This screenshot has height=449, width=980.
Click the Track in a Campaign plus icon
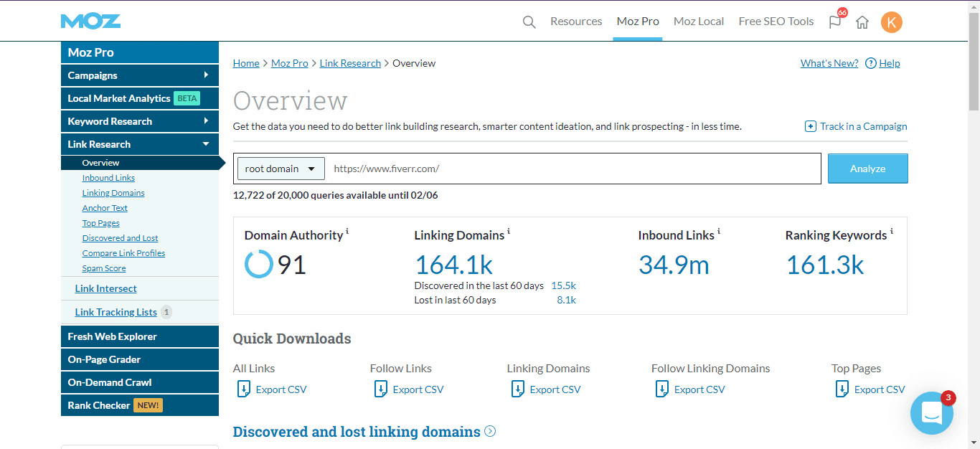point(809,126)
